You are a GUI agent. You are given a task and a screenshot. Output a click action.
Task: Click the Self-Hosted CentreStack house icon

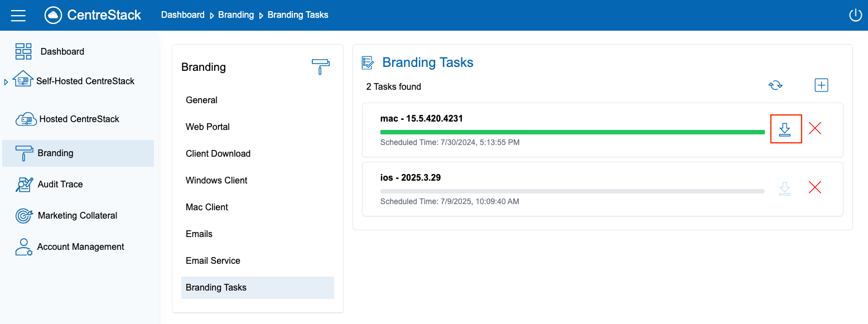[x=23, y=80]
